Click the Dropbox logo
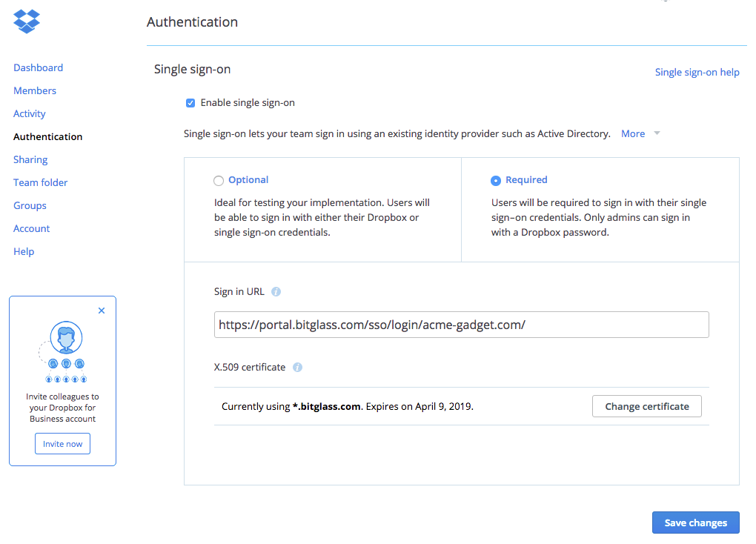 [x=26, y=21]
